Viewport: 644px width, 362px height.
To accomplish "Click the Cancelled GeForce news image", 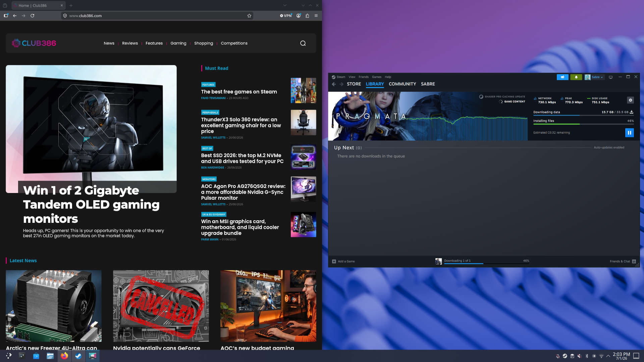I will tap(161, 306).
